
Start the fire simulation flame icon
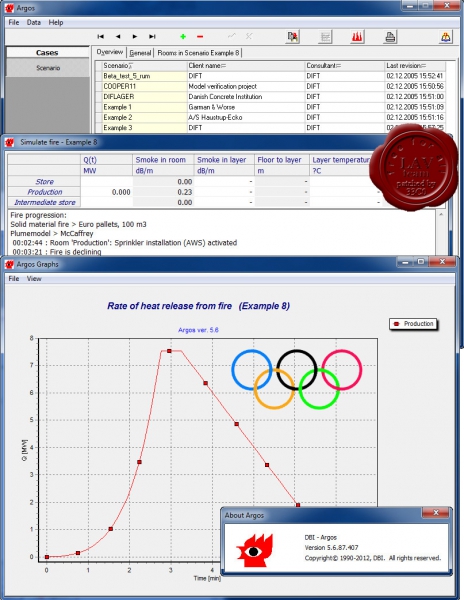coord(357,37)
